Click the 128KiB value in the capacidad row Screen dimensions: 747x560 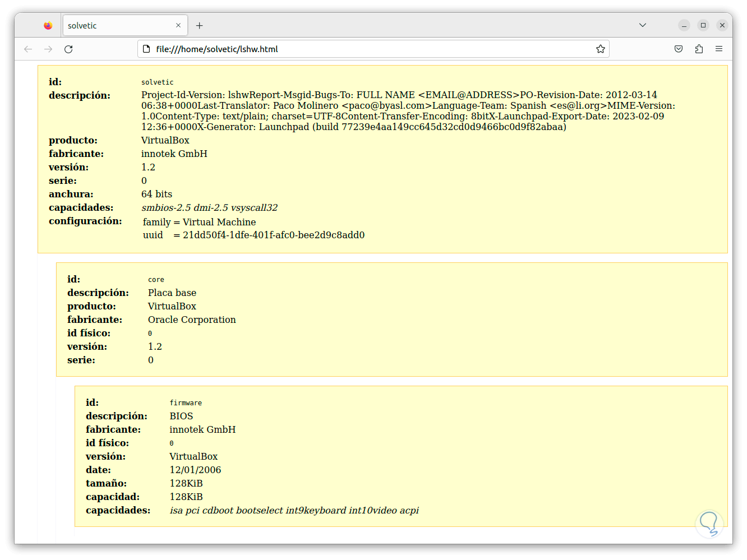click(186, 497)
